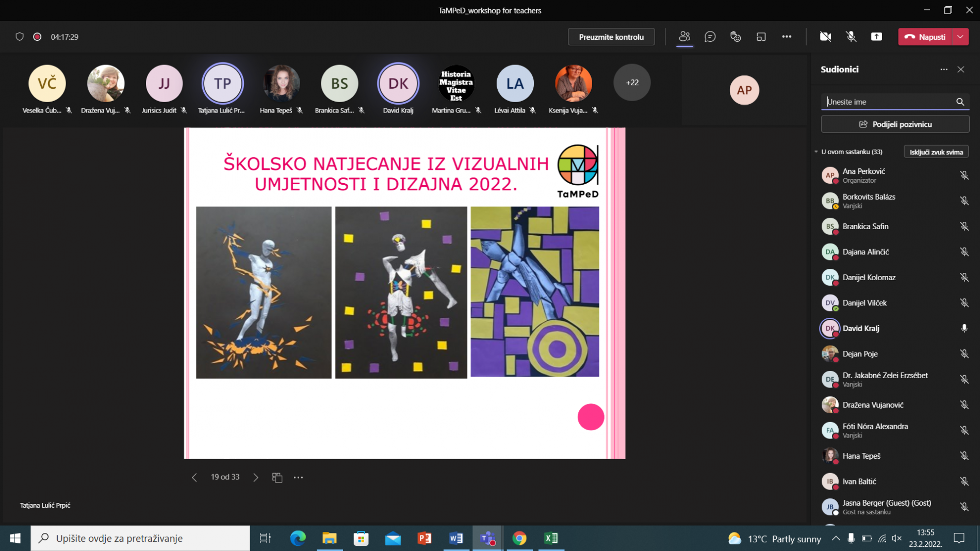Open the rooms icon in the toolbar
The image size is (980, 551).
761,37
